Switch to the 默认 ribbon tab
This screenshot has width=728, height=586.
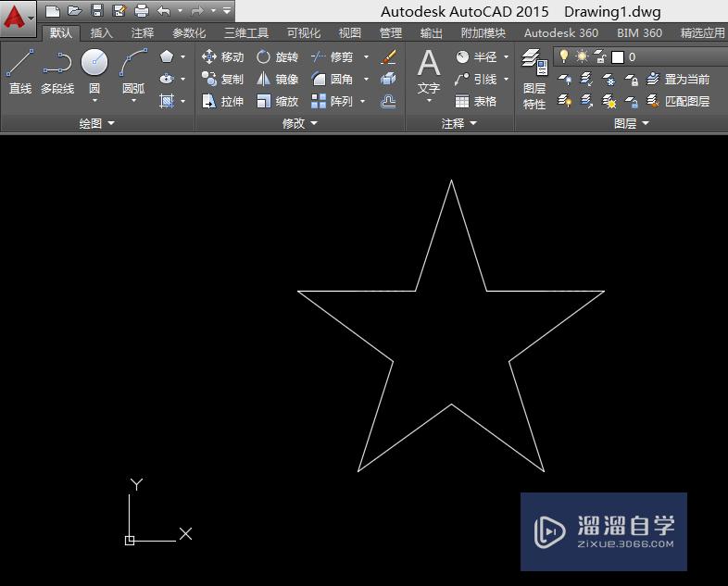tap(61, 33)
